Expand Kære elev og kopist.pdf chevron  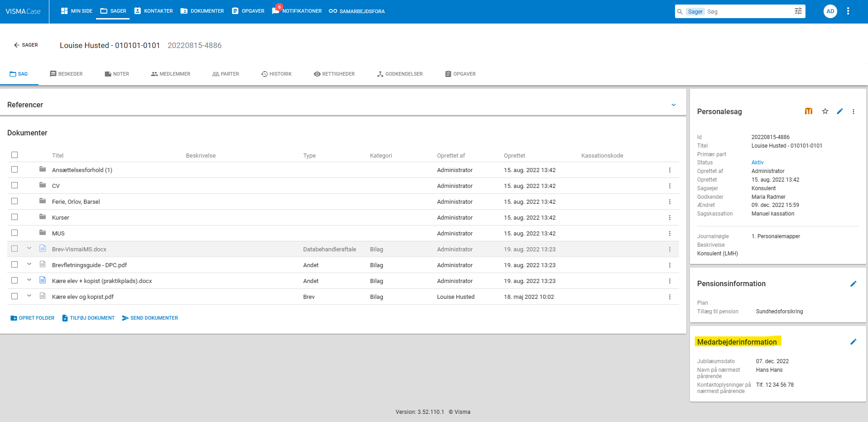point(29,296)
